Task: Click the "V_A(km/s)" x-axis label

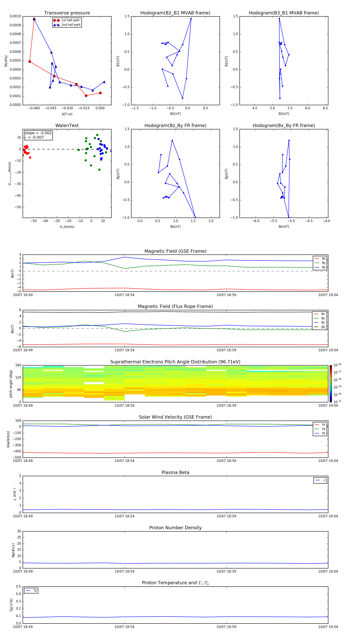Action: pyautogui.click(x=67, y=227)
